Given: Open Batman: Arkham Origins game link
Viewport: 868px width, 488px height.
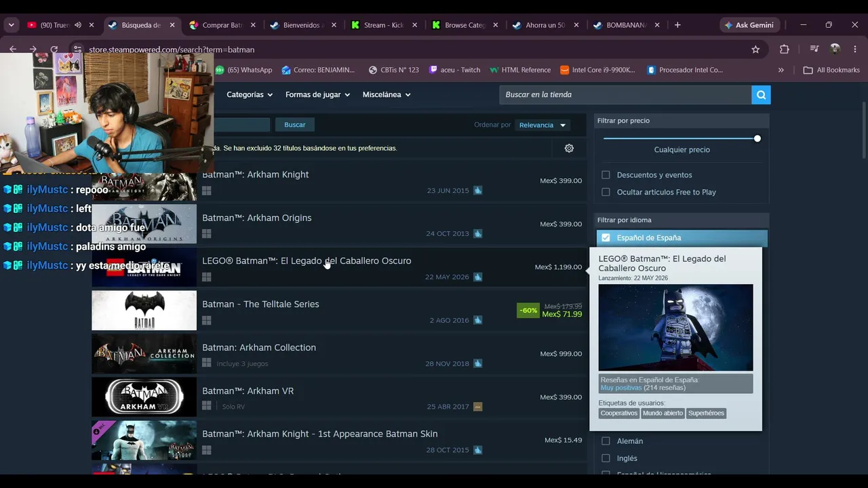Looking at the screenshot, I should tap(257, 218).
